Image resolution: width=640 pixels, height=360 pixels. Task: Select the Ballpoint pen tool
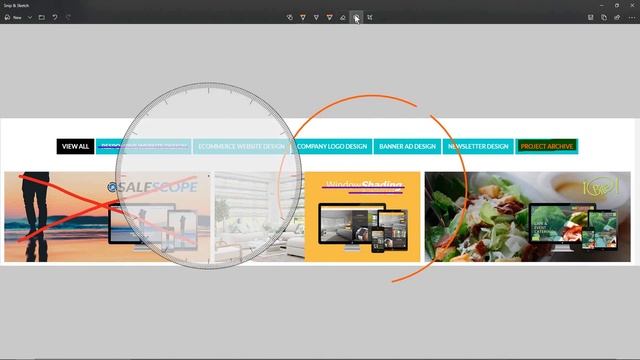pos(303,18)
